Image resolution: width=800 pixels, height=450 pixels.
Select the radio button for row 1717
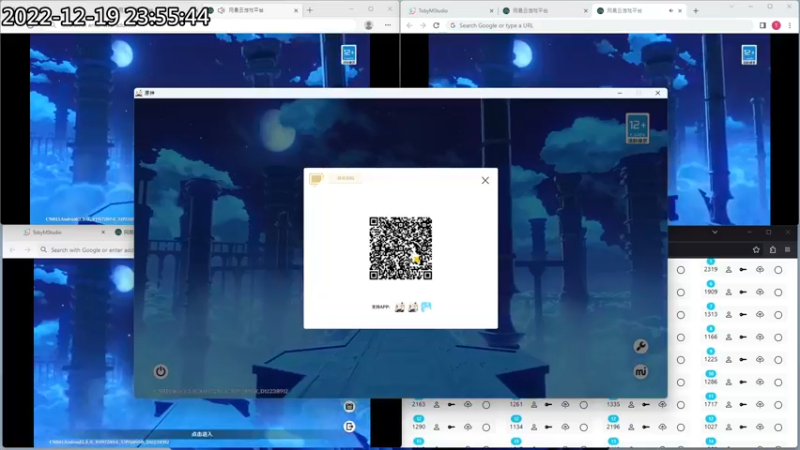778,405
